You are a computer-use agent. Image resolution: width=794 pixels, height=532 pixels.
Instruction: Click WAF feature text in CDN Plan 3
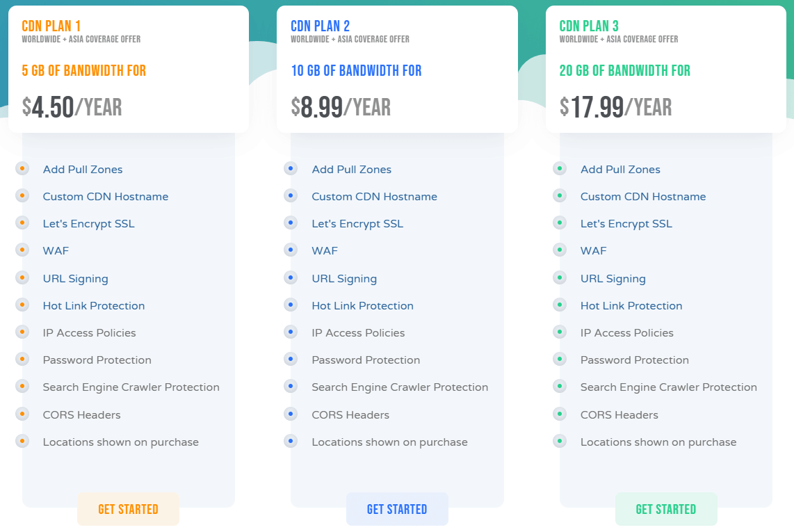tap(593, 250)
